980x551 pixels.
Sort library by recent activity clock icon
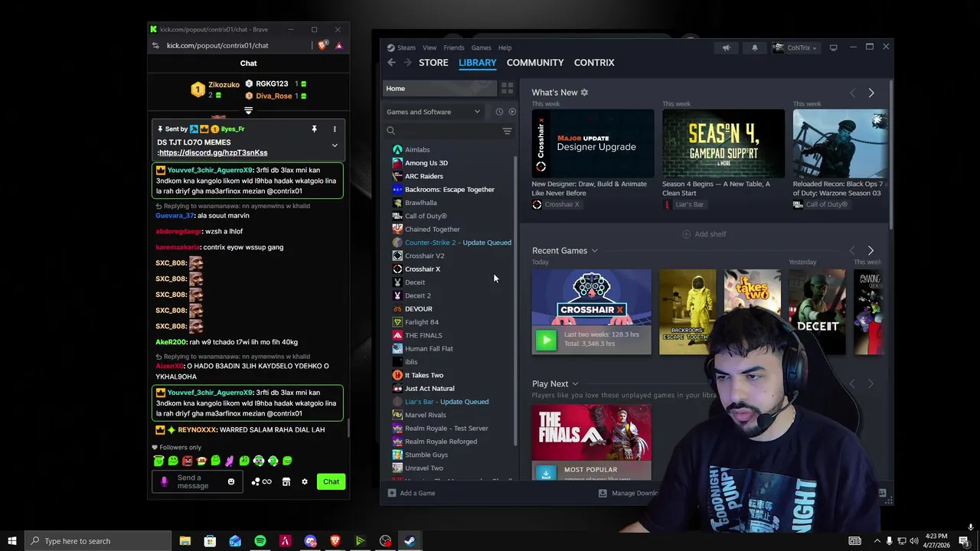click(499, 112)
